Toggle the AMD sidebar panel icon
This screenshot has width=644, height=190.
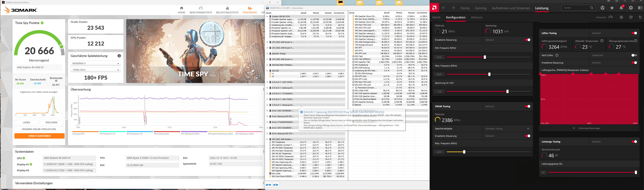click(x=640, y=8)
